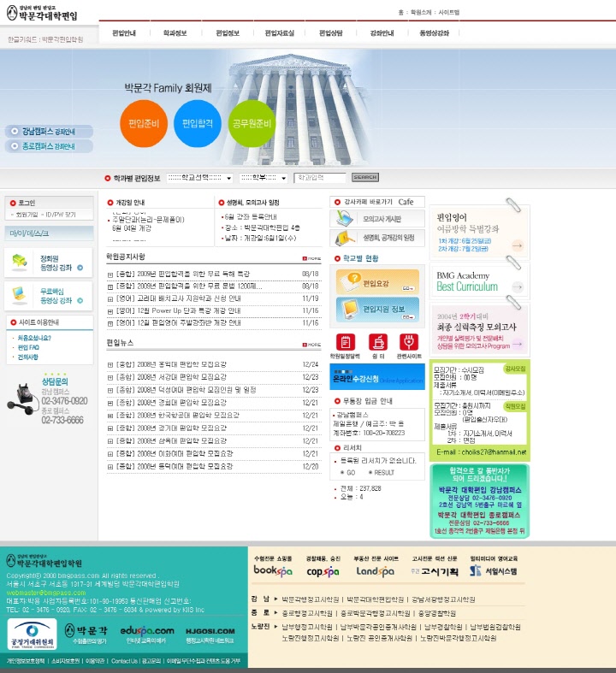616x673 pixels.
Task: Open the 온라인 수강신청 banner
Action: coord(377,377)
